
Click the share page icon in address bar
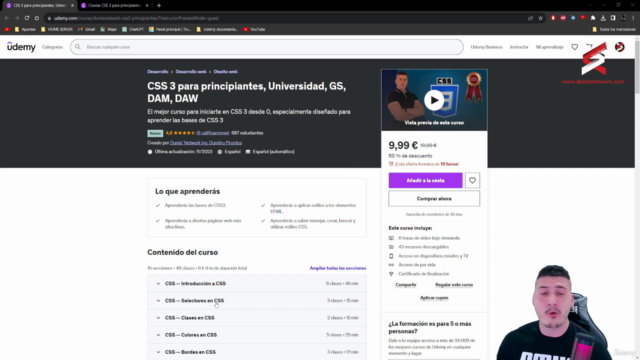[x=530, y=18]
